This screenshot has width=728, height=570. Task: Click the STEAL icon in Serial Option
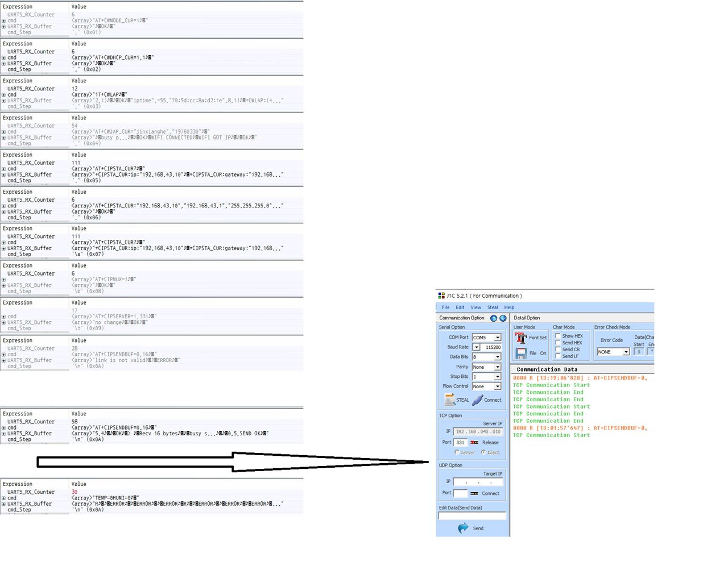tap(450, 400)
